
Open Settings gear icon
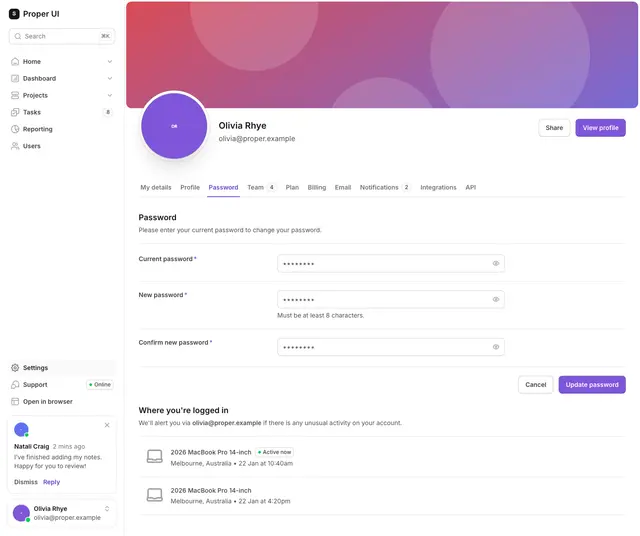tap(15, 368)
